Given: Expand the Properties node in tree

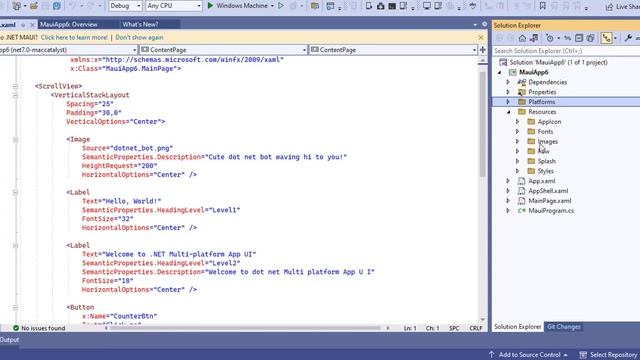Looking at the screenshot, I should (x=508, y=92).
